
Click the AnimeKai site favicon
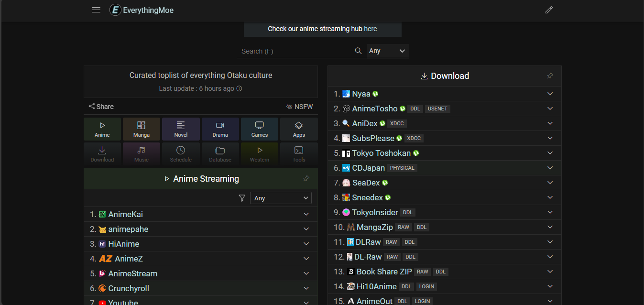[102, 214]
